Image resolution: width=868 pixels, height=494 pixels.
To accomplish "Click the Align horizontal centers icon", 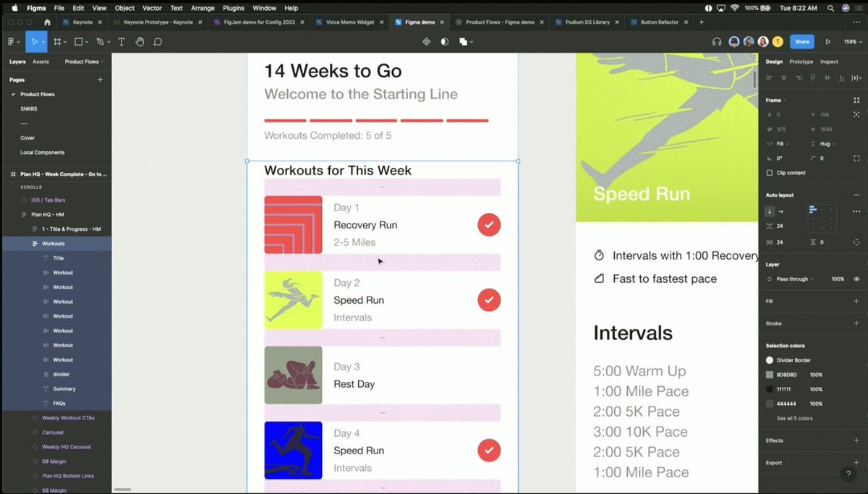I will pos(783,77).
